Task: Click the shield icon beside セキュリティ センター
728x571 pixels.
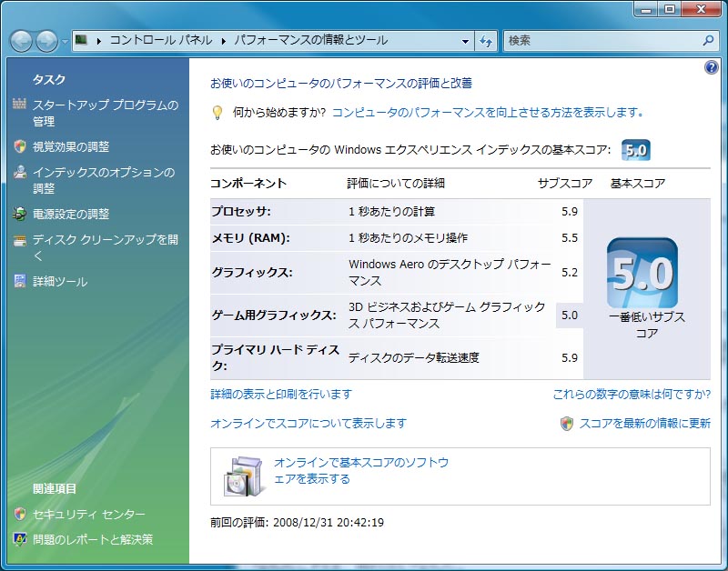Action: pos(19,514)
